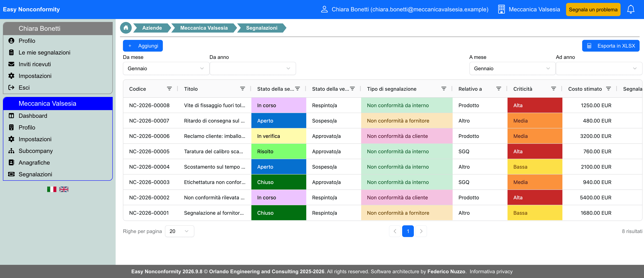The height and width of the screenshot is (278, 644).
Task: Open filter for Costo stimato column
Action: point(609,89)
